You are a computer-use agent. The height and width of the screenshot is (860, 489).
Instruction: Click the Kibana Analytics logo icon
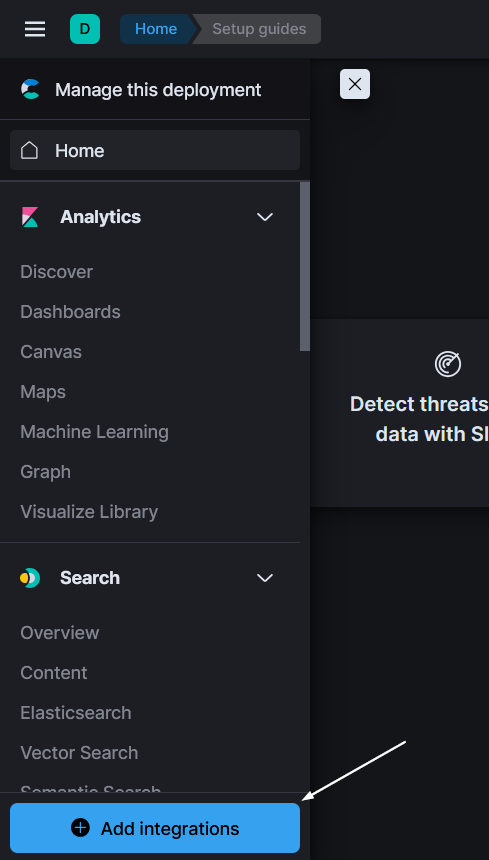(x=30, y=217)
